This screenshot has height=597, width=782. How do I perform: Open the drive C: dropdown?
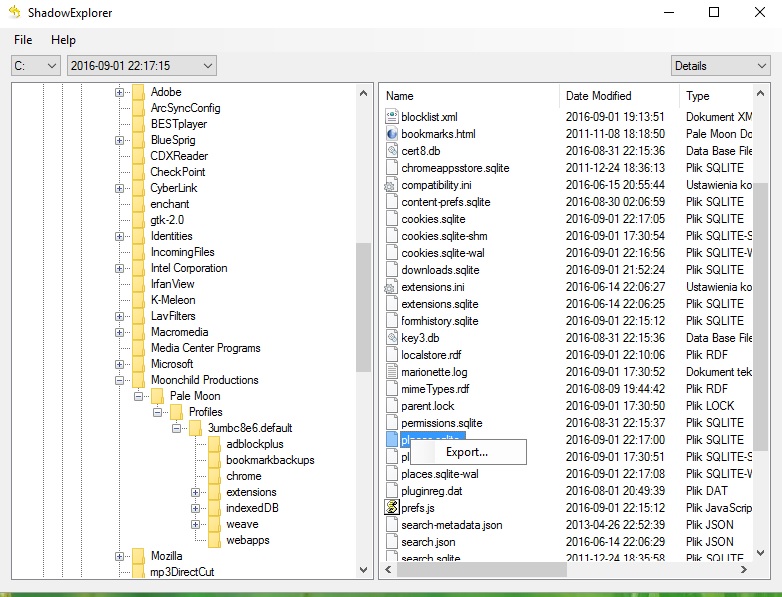[x=36, y=66]
